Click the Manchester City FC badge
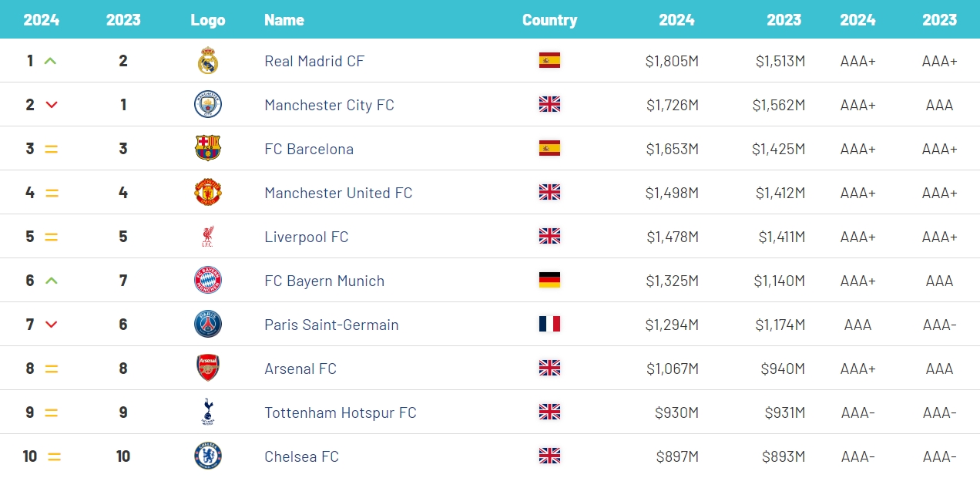Screen dimensions: 980x478 (x=208, y=105)
